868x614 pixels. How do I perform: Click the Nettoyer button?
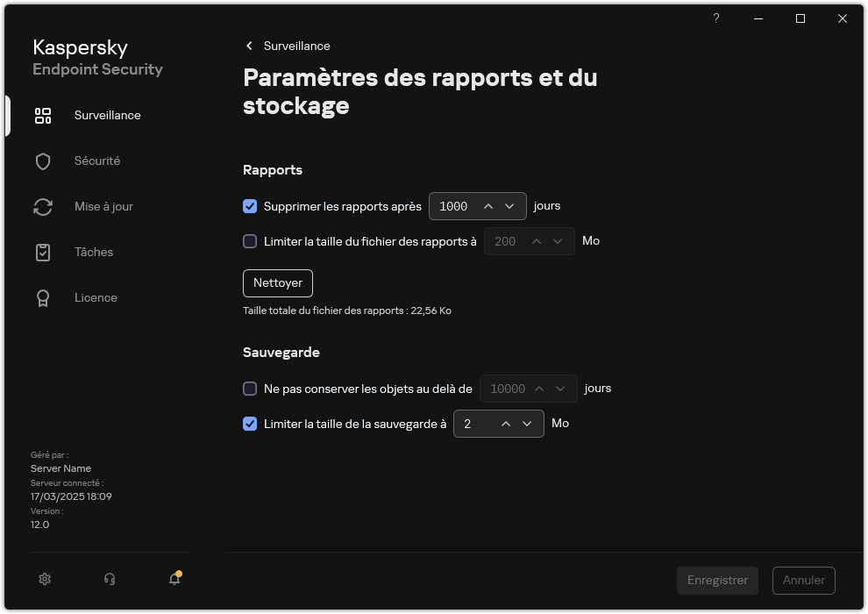[x=277, y=282]
